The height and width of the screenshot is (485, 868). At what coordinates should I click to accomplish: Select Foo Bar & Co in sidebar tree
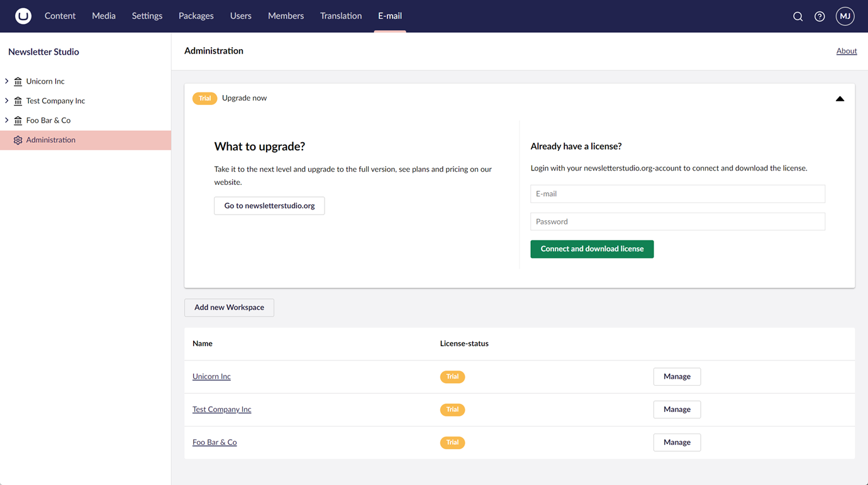tap(48, 120)
